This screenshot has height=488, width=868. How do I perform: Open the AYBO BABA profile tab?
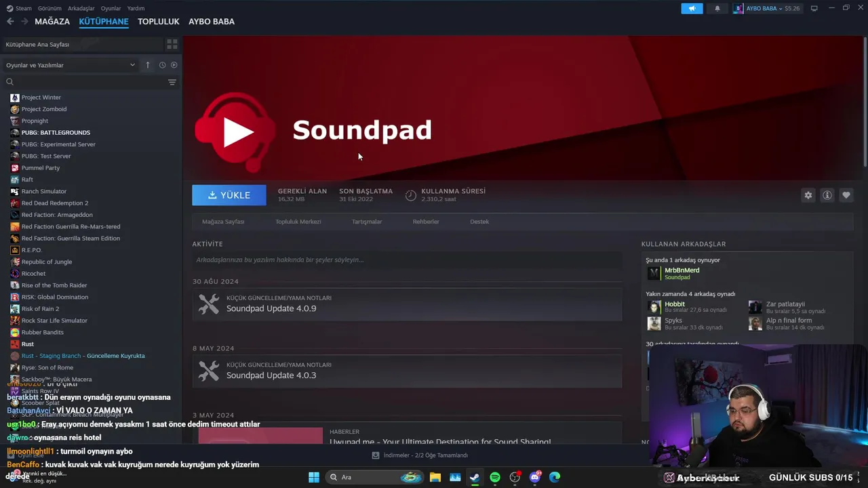212,22
